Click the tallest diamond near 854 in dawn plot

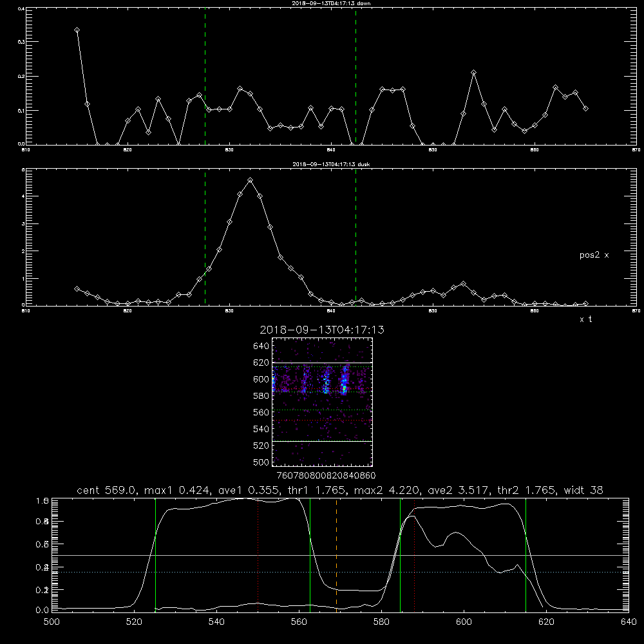point(473,72)
